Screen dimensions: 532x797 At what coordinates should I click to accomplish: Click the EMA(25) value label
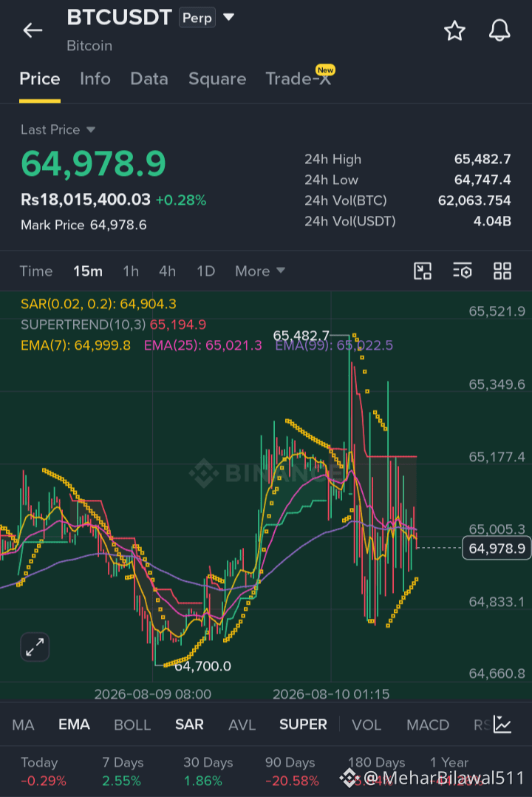point(202,346)
